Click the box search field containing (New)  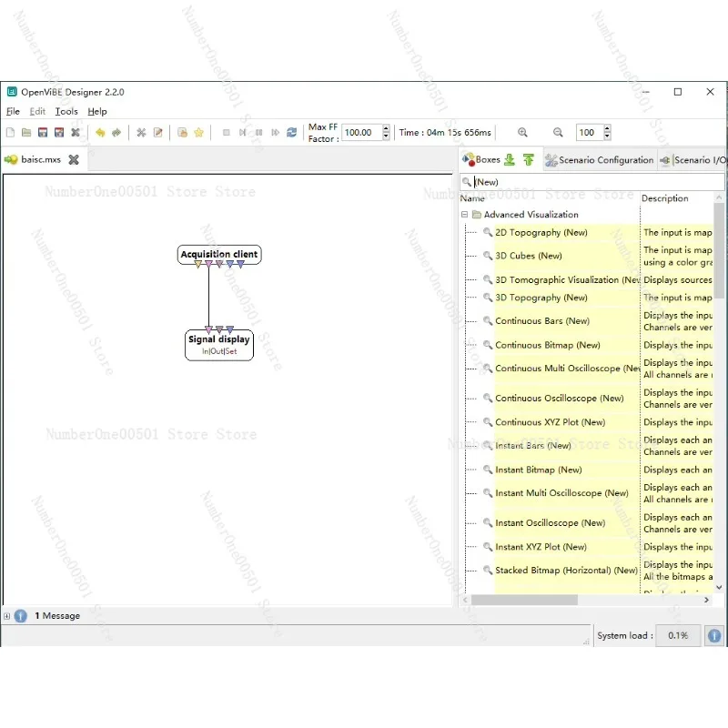[x=592, y=182]
